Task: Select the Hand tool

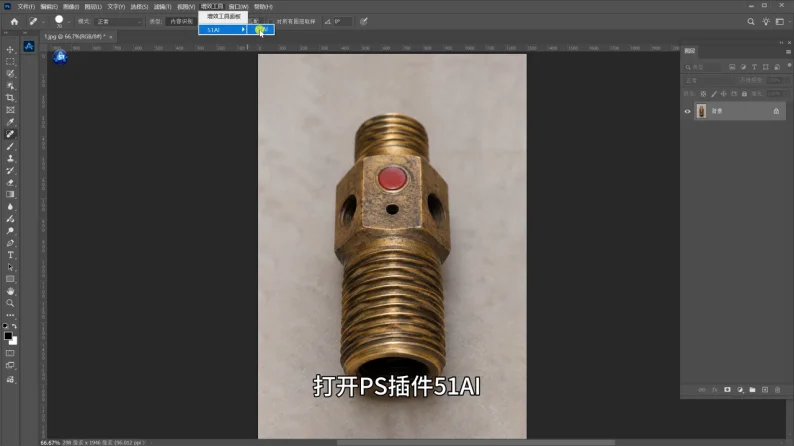Action: point(10,292)
